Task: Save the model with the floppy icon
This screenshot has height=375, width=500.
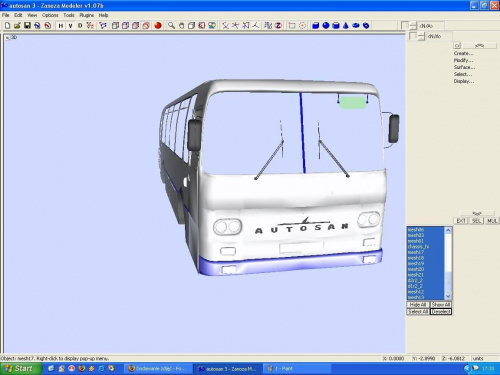Action: click(27, 25)
